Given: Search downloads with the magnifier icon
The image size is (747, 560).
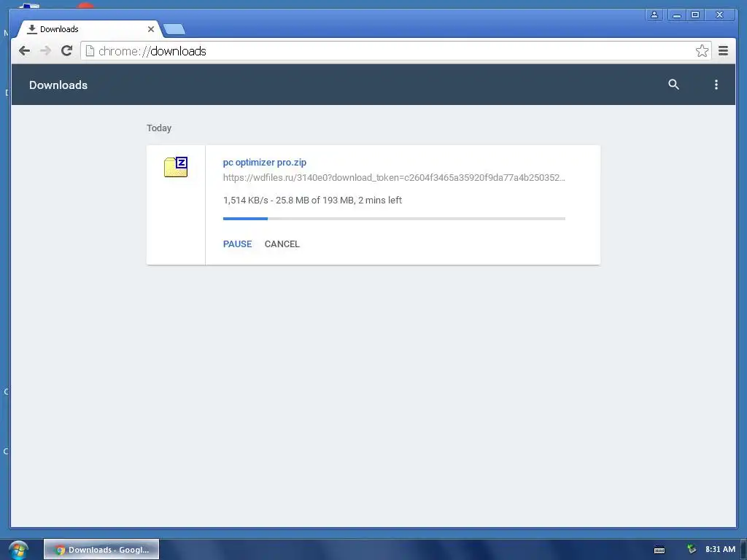Looking at the screenshot, I should click(673, 85).
